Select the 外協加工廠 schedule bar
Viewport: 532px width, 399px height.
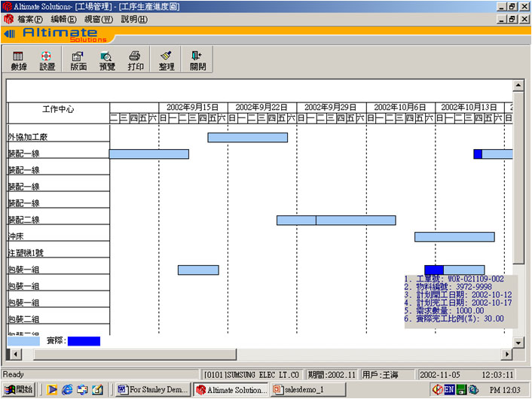(x=247, y=137)
